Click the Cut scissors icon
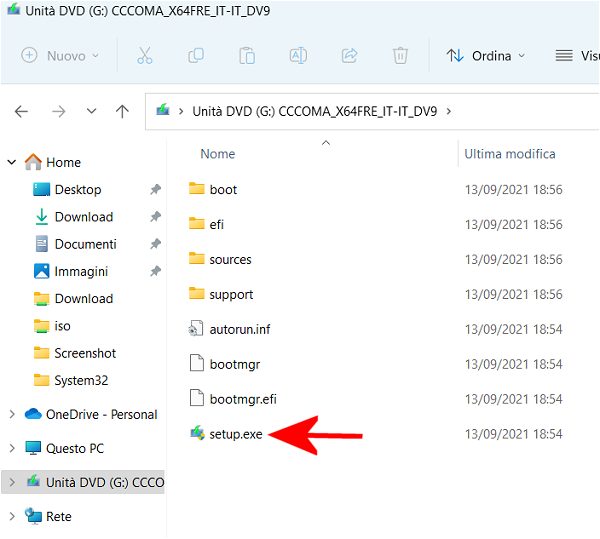600x539 pixels. point(144,56)
